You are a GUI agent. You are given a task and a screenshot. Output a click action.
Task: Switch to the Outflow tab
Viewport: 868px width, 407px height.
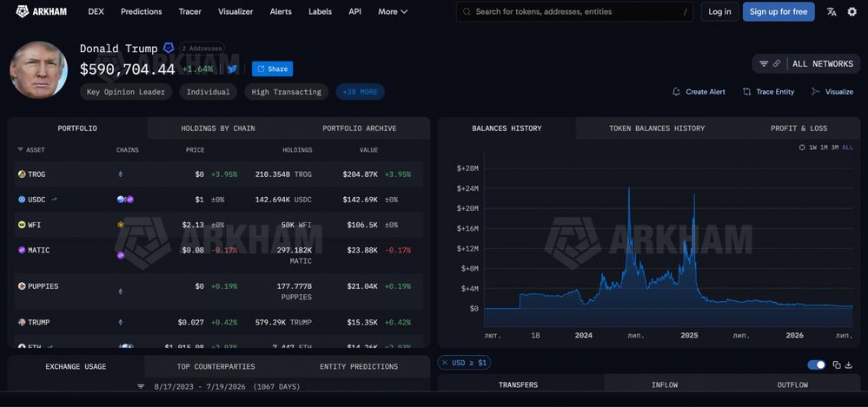pyautogui.click(x=792, y=385)
